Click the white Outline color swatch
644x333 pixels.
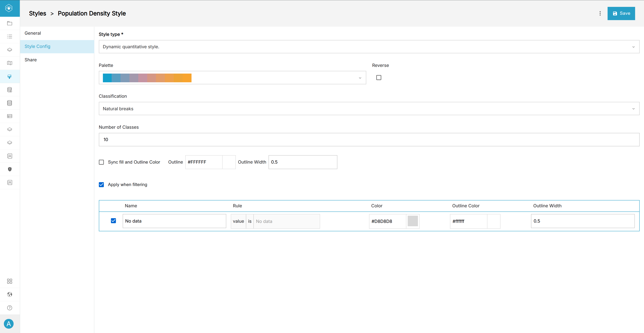[x=229, y=162]
